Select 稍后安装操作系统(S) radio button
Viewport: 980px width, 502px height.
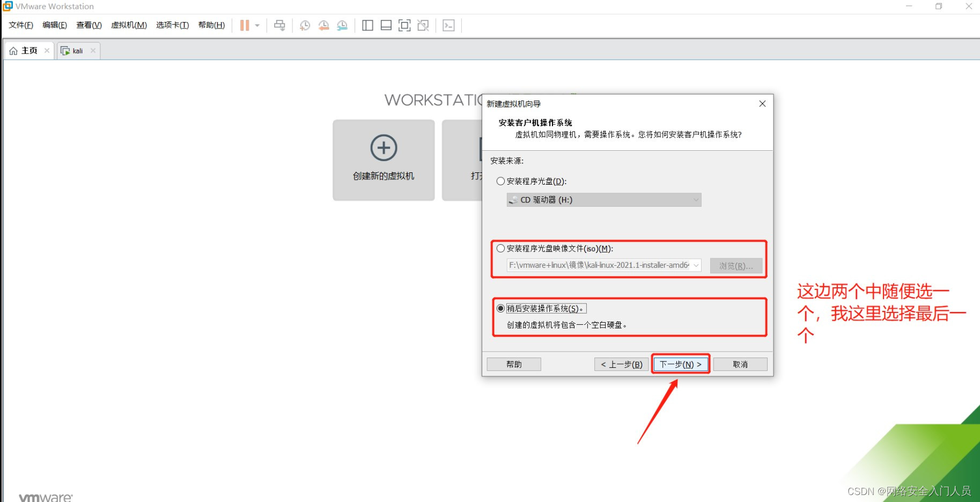click(x=500, y=308)
